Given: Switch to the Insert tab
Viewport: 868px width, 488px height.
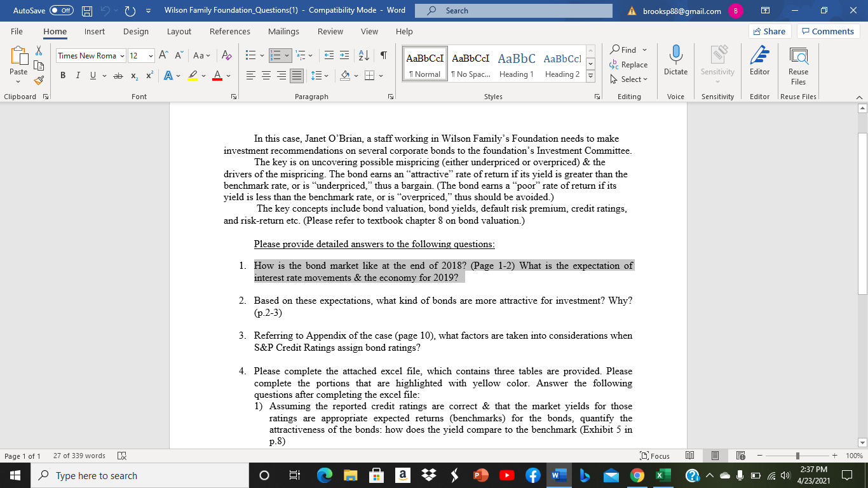Looking at the screenshot, I should 95,32.
